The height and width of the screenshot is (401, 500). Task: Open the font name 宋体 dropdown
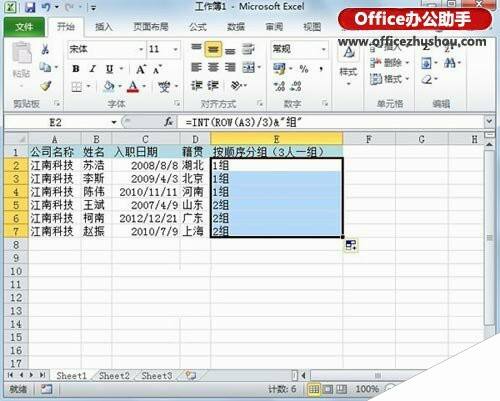coord(141,49)
